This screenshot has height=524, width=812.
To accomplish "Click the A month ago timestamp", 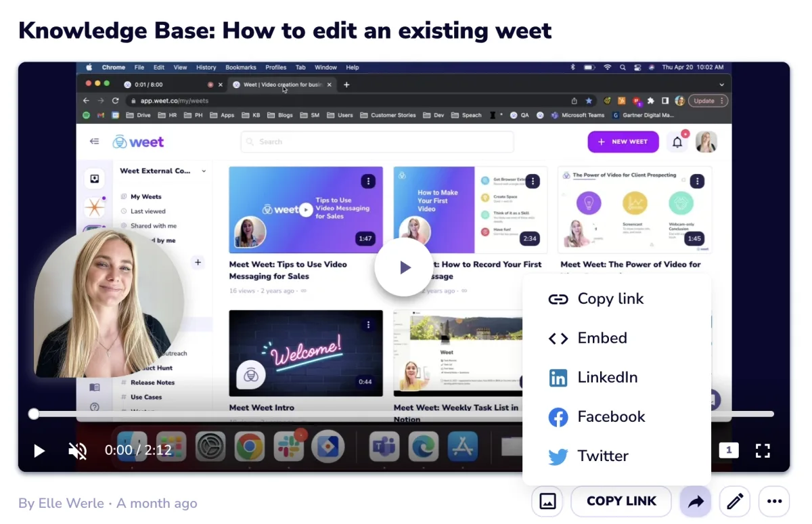I will (x=157, y=504).
